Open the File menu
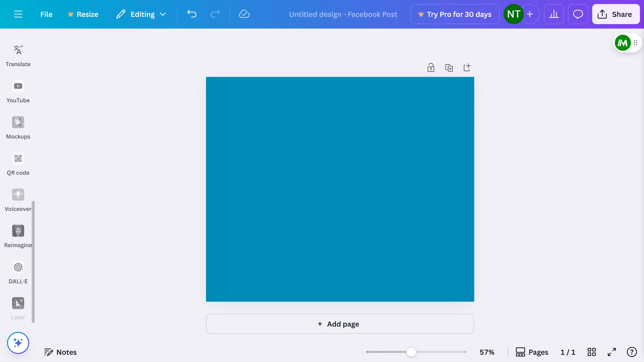 46,14
